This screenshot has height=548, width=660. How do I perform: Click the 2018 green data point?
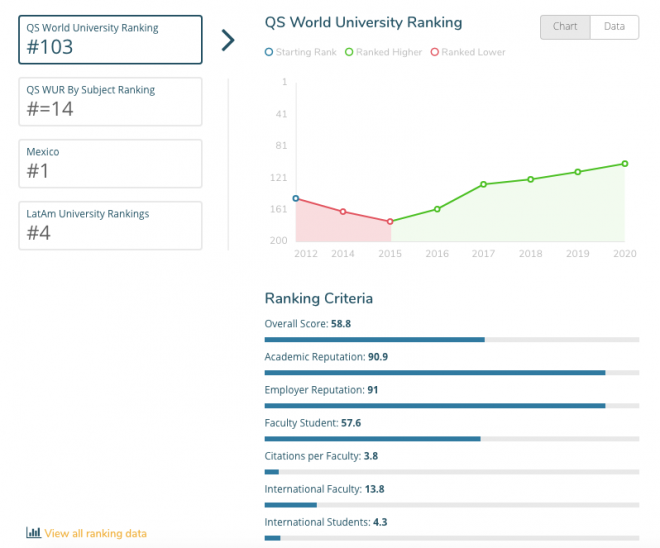point(531,179)
